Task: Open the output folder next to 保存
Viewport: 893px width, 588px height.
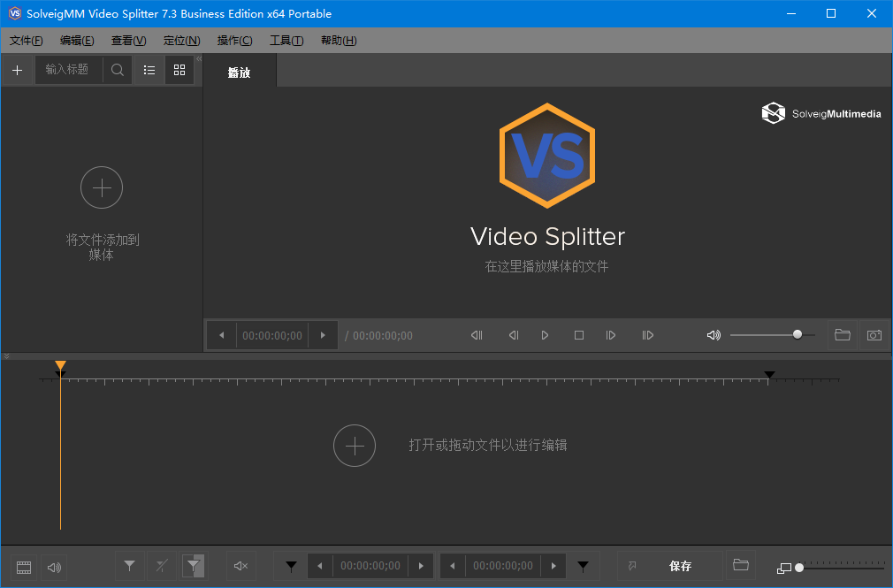Action: point(741,566)
